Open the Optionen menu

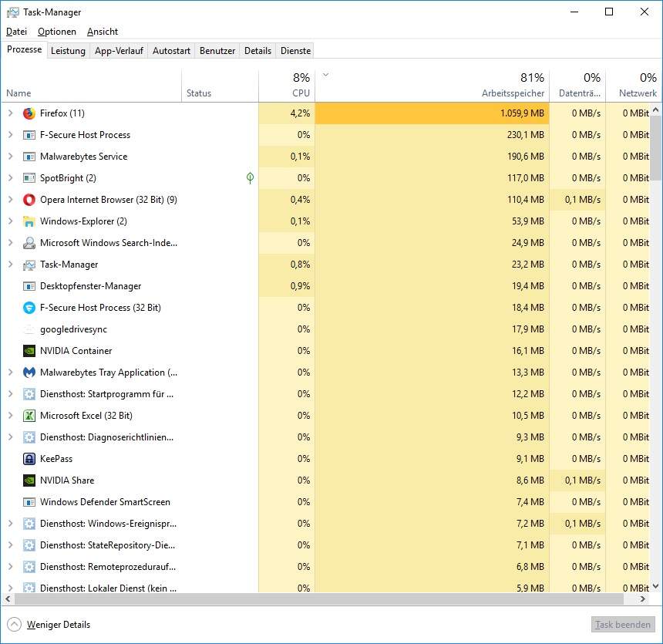[x=57, y=32]
